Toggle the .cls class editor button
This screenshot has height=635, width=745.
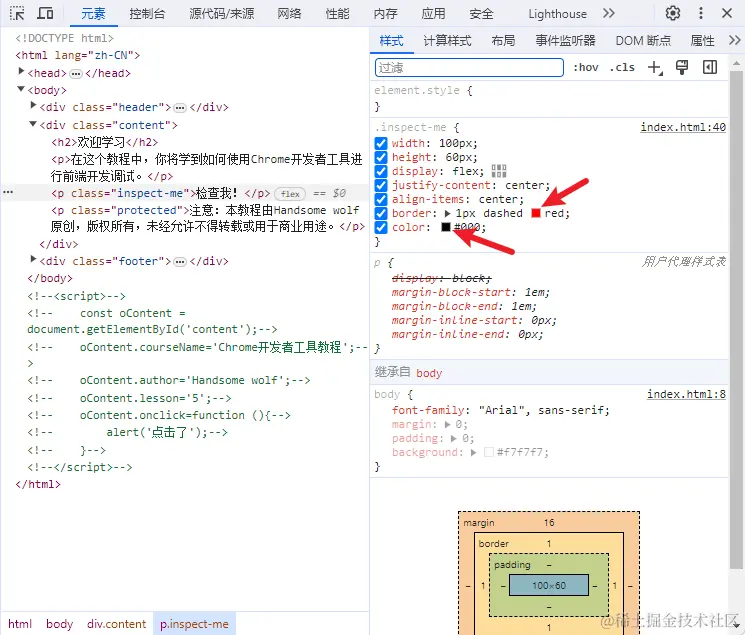tap(622, 67)
